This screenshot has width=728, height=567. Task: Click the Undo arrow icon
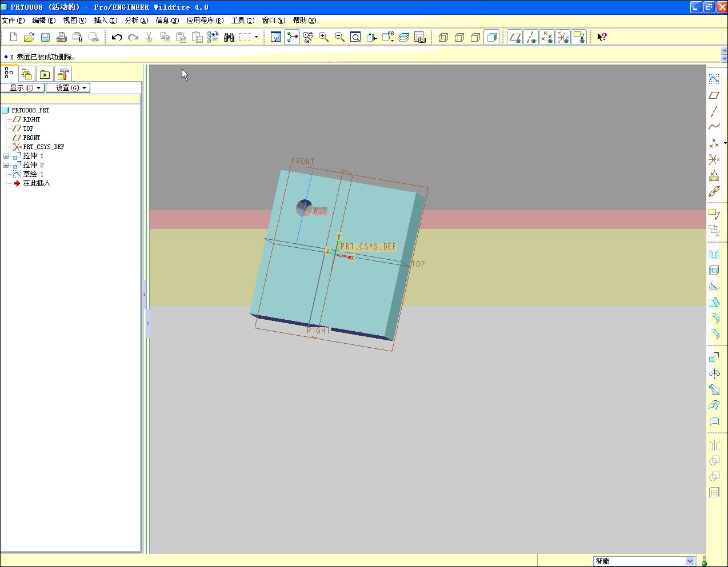coord(117,37)
